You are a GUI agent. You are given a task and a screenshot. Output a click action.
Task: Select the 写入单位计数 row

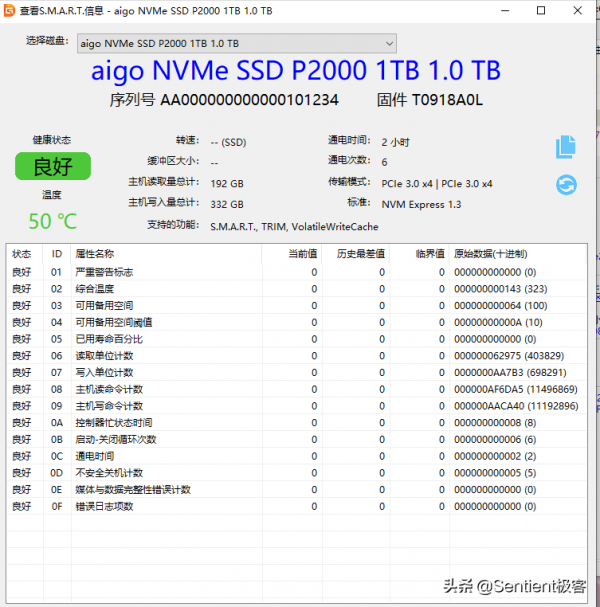tap(297, 372)
